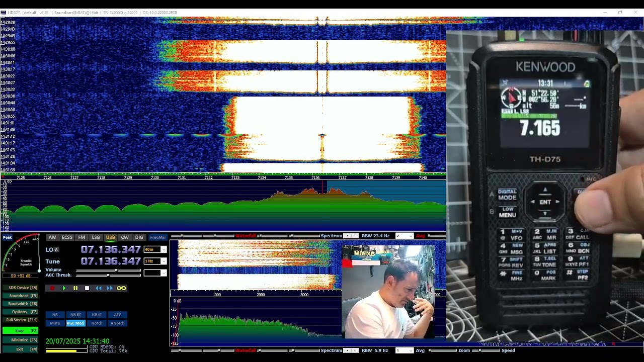Select the USB mode button
This screenshot has width=644, height=362.
click(110, 237)
